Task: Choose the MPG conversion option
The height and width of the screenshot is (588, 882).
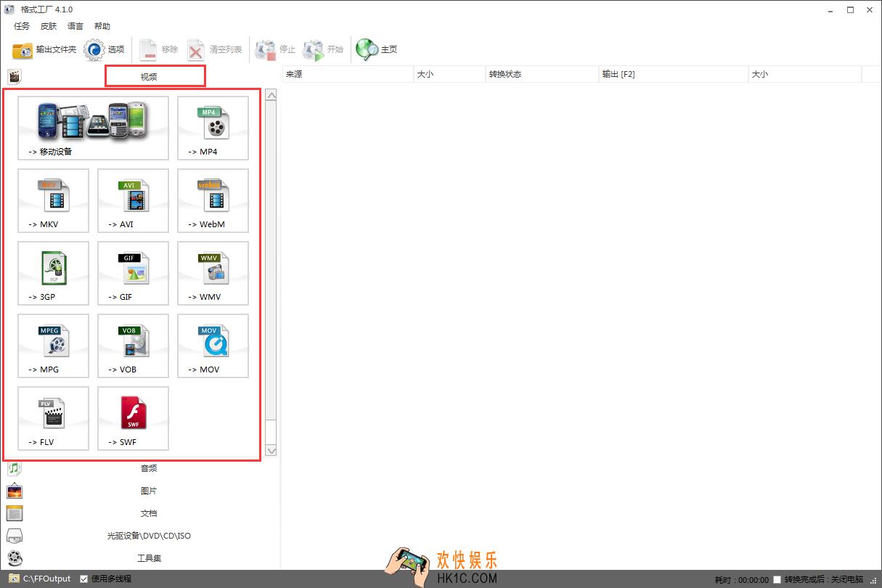Action: tap(53, 346)
